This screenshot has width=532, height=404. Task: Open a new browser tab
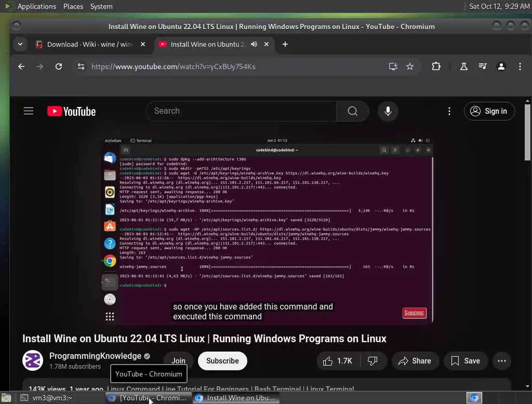point(285,45)
